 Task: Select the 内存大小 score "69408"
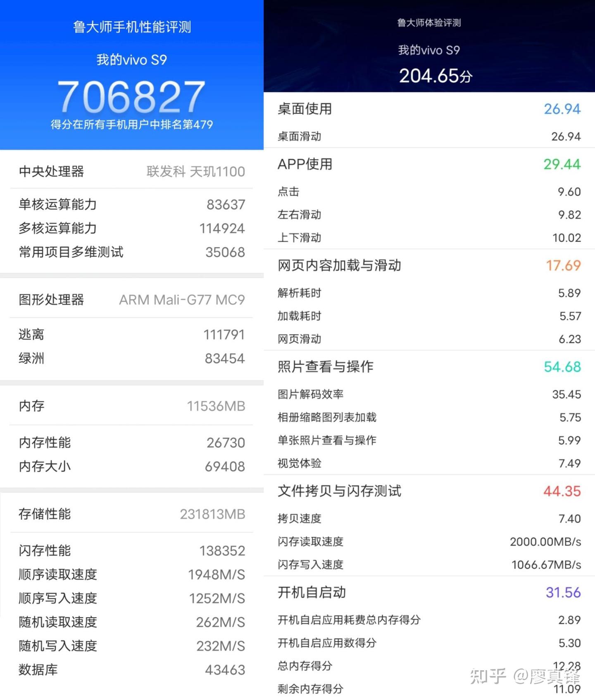point(225,466)
